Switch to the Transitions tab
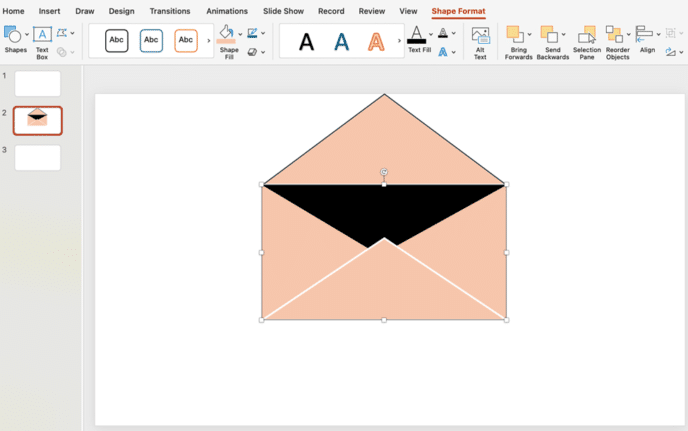688x431 pixels. [170, 11]
